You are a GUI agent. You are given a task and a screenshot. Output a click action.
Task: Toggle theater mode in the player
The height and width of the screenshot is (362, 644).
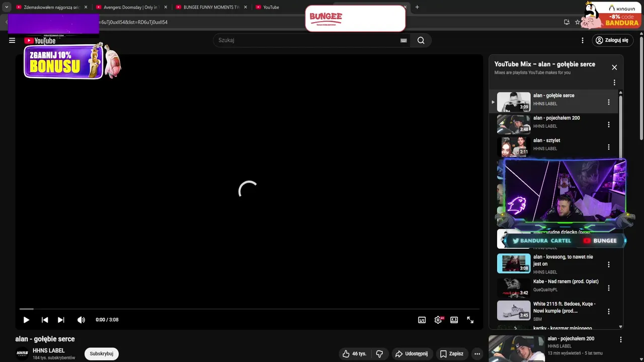454,320
